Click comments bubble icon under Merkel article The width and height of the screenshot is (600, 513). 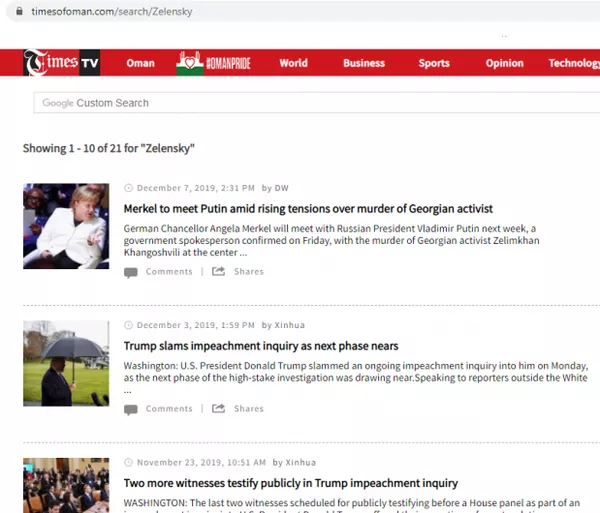click(131, 272)
